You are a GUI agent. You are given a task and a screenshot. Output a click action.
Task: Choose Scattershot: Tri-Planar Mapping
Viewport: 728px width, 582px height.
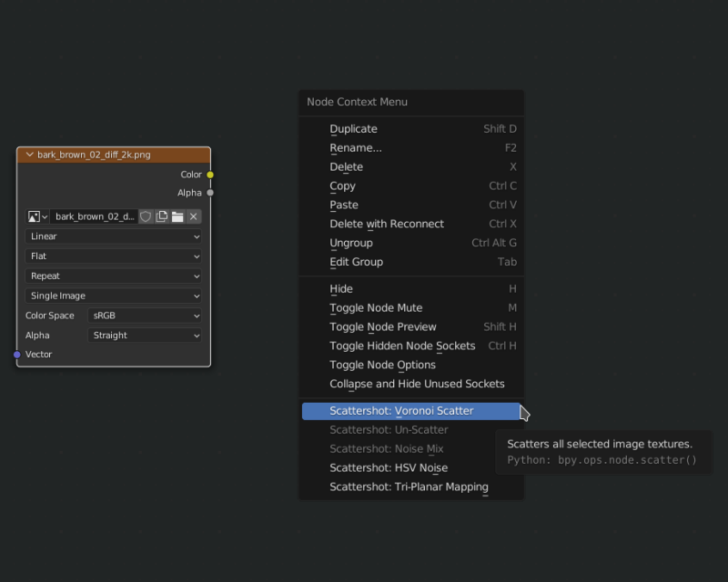[409, 487]
